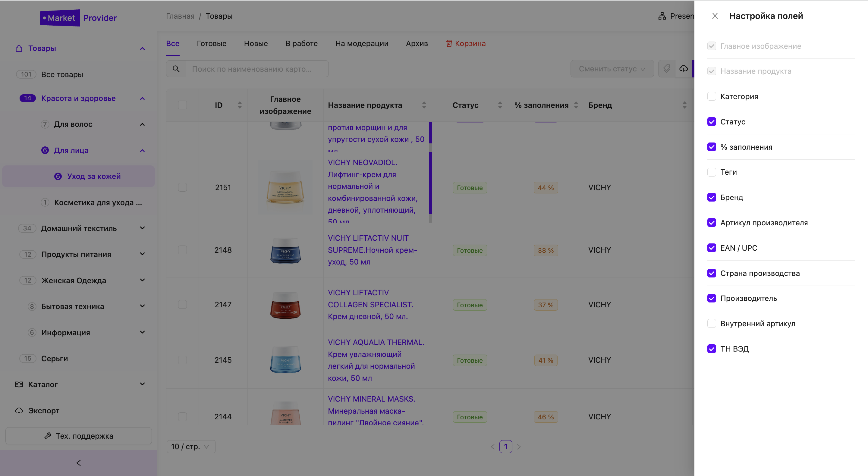
Task: Go to the previous page arrow
Action: [x=493, y=447]
